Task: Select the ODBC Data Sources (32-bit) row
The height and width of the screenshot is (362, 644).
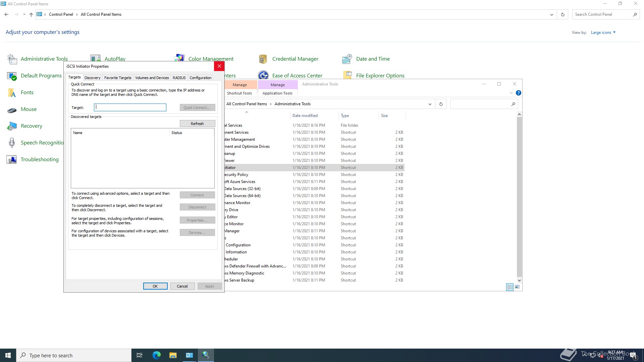Action: (x=314, y=189)
